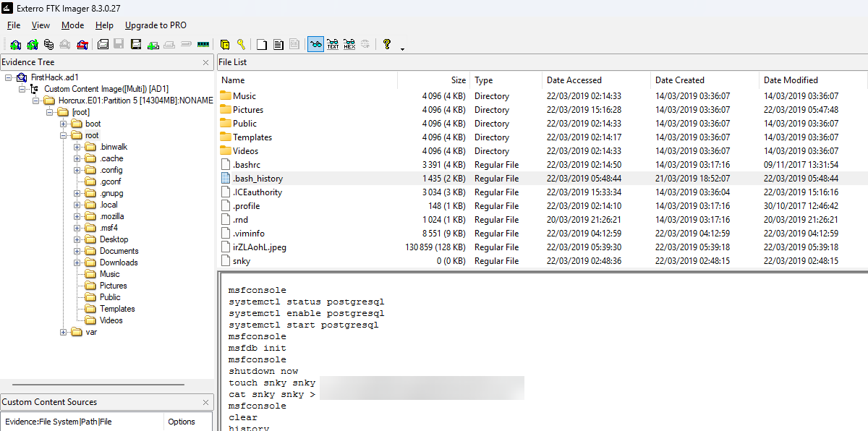This screenshot has height=431, width=868.
Task: Select the .ICEauthority file row
Action: click(542, 192)
